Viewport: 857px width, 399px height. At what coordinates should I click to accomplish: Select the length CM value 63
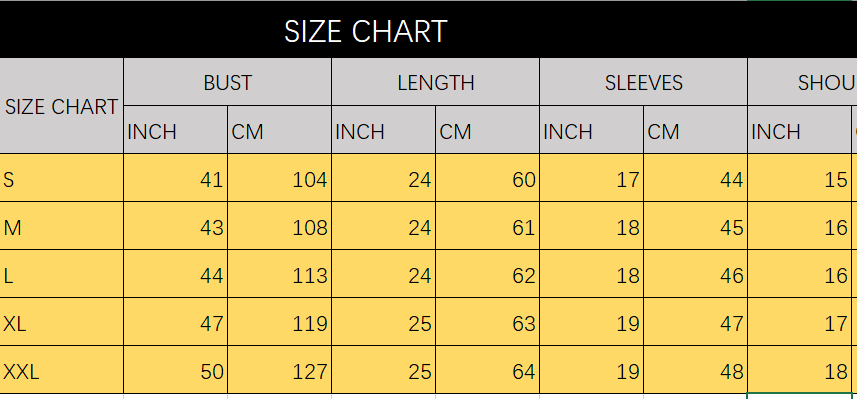pyautogui.click(x=488, y=322)
